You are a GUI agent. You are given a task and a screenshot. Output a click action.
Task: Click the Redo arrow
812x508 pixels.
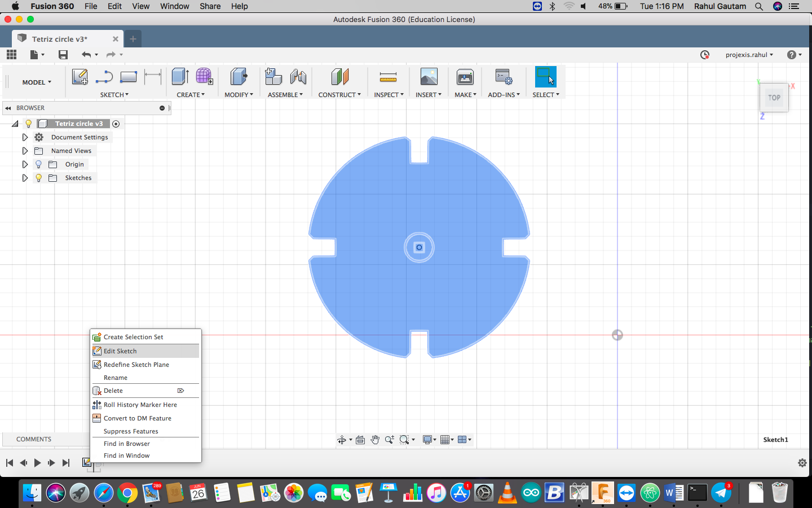tap(111, 54)
